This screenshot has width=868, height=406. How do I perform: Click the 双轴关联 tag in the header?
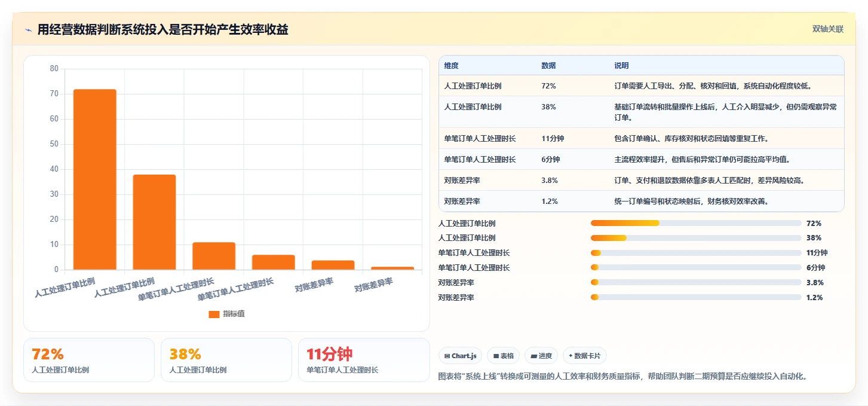point(827,29)
